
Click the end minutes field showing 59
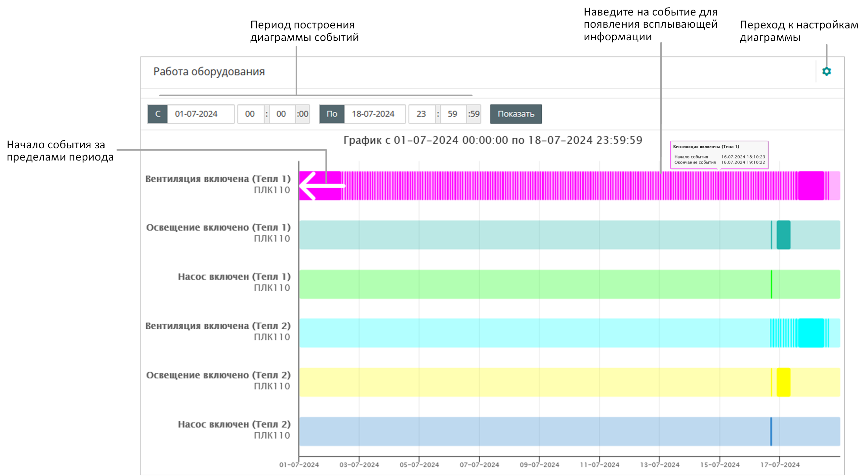tap(452, 114)
